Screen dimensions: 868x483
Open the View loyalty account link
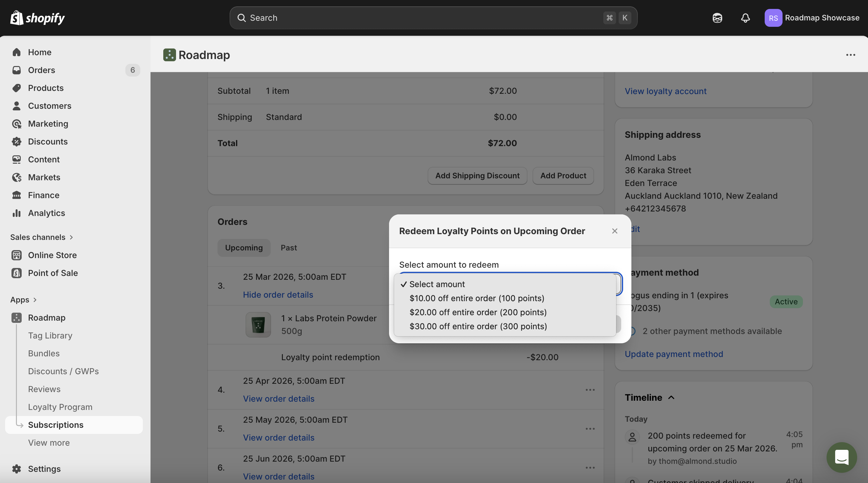point(665,91)
